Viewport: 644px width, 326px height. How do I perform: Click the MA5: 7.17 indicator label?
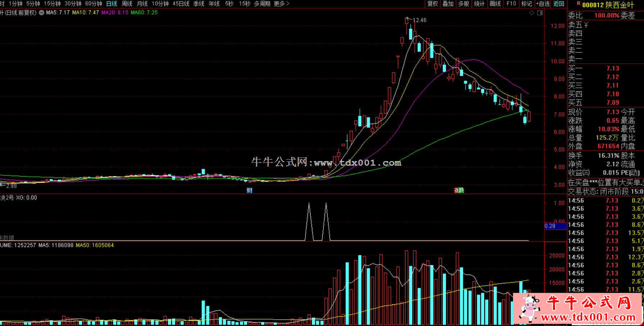click(x=58, y=13)
